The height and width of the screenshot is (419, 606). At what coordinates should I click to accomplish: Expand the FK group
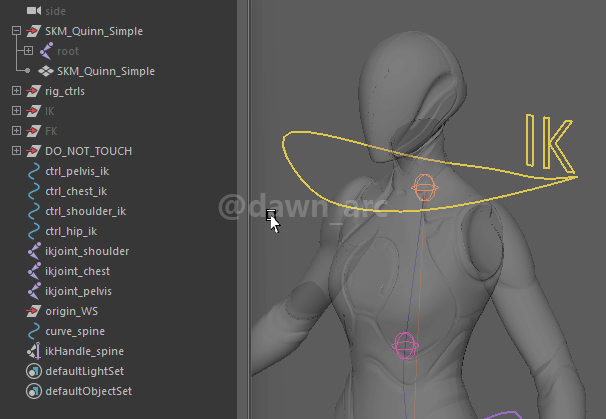click(x=16, y=131)
